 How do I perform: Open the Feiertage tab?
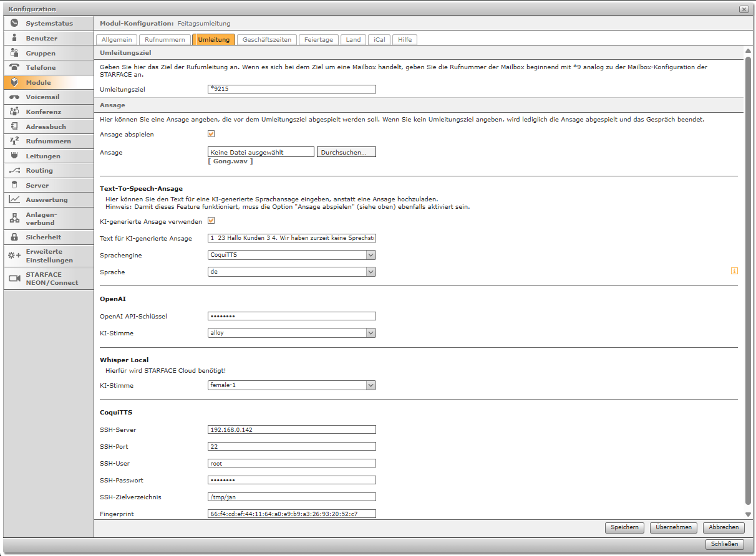pos(318,39)
